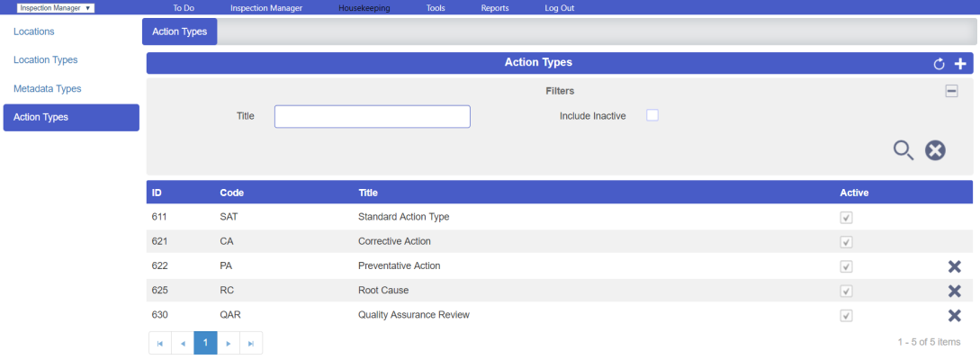Sort by the Code column header
This screenshot has height=360, width=980.
coord(232,193)
